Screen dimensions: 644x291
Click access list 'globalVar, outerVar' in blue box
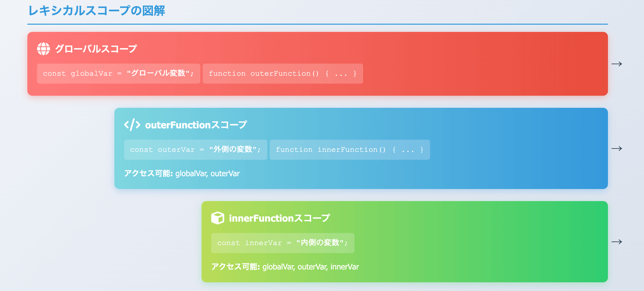(207, 173)
